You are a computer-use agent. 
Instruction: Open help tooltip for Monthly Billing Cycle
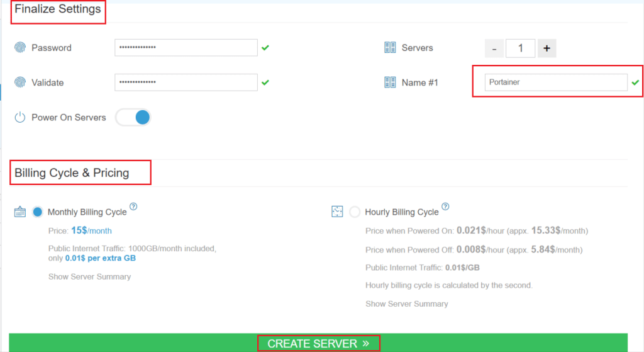coord(133,207)
